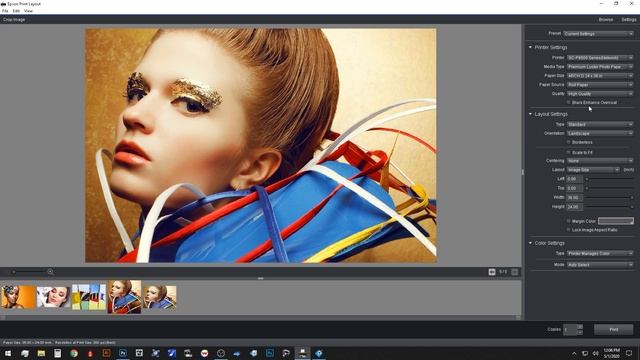
Task: Click the Height input field
Action: click(x=574, y=207)
